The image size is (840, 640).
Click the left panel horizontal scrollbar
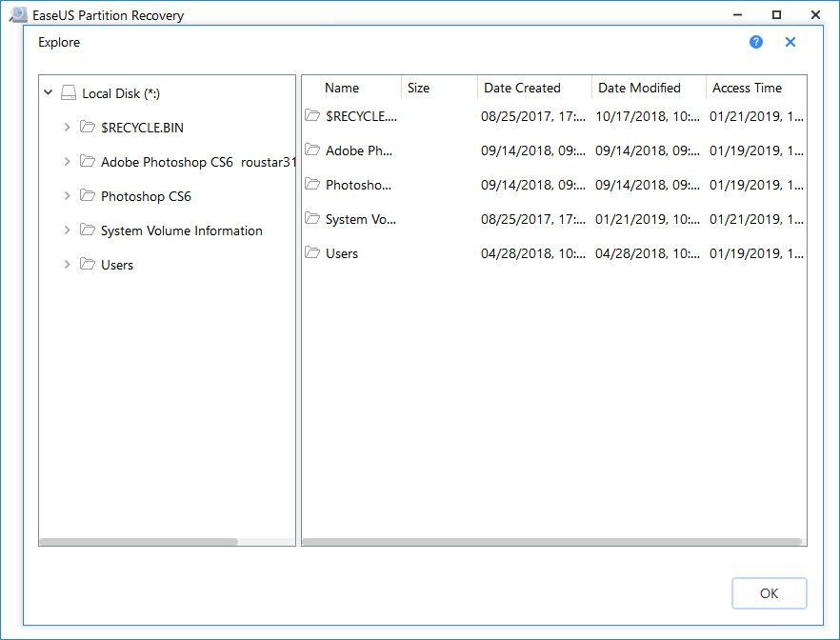[138, 539]
